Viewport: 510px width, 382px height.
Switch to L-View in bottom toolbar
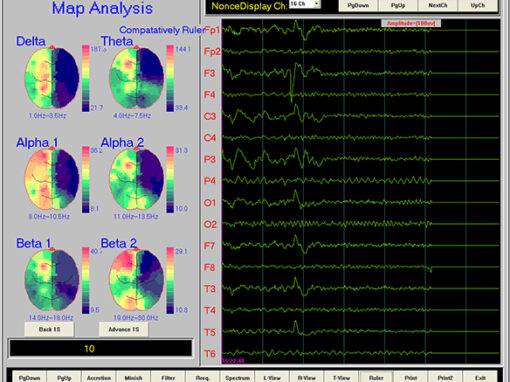coord(272,377)
